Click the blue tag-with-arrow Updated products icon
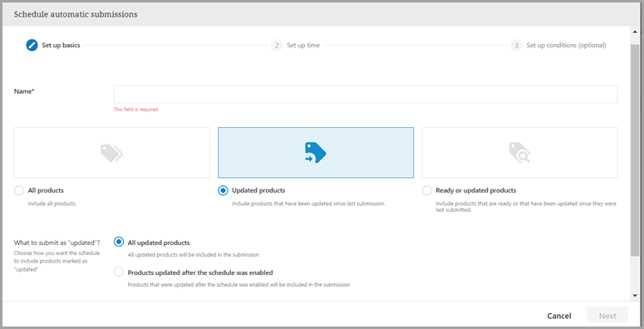This screenshot has width=644, height=329. pyautogui.click(x=316, y=152)
